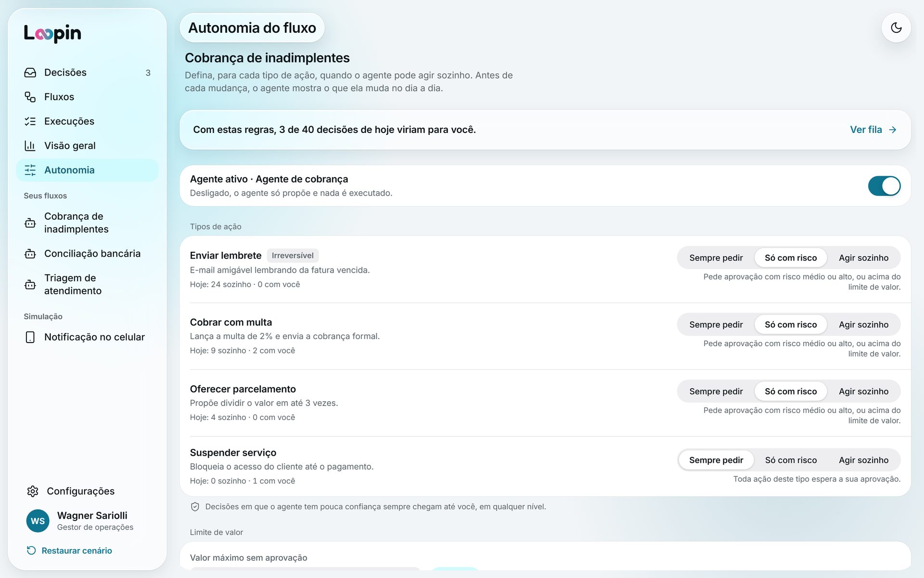Click Wagner Sariolli profile name
The height and width of the screenshot is (578, 924).
click(x=92, y=515)
